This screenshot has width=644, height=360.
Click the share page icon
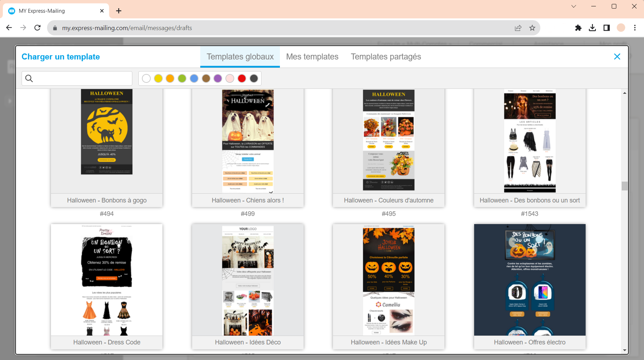518,28
